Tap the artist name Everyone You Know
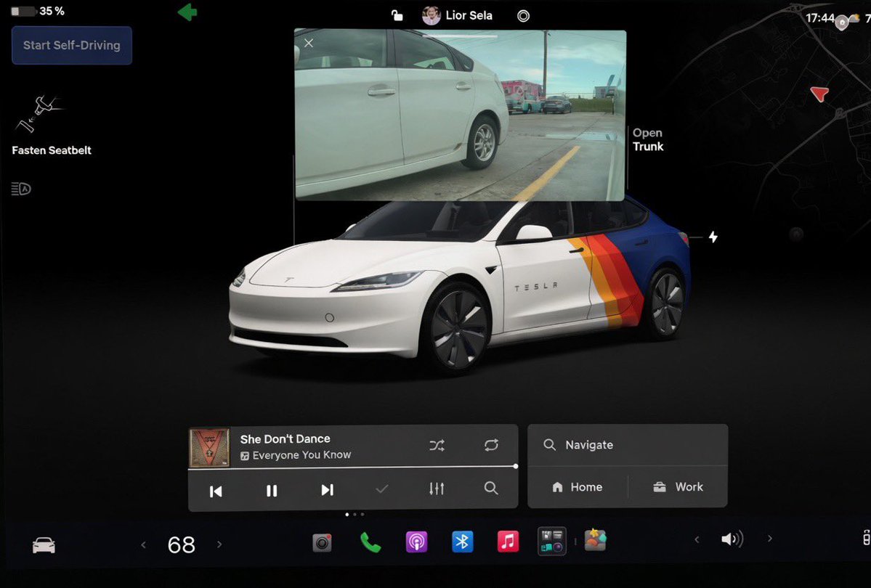 [x=301, y=455]
